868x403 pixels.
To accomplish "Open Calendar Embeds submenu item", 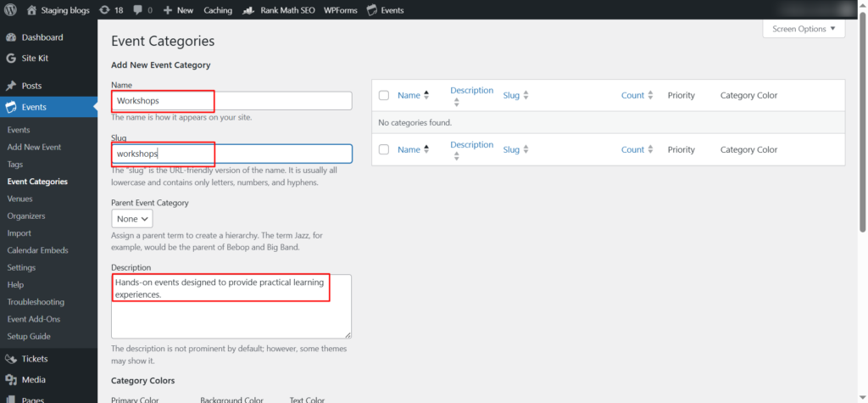I will (37, 250).
